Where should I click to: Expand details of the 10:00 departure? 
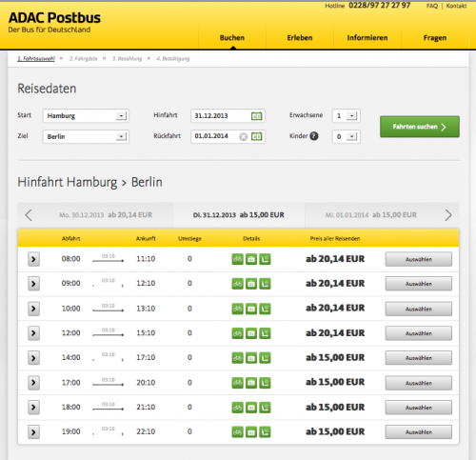pyautogui.click(x=33, y=309)
